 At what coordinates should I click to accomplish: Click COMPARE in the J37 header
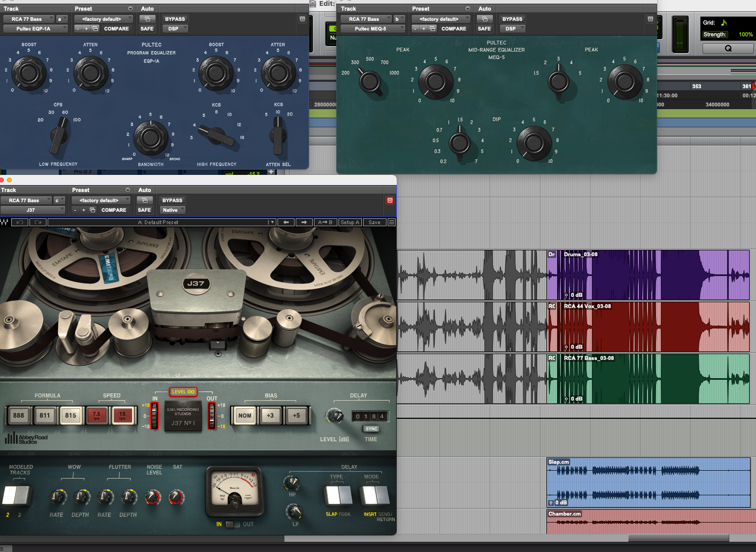[x=114, y=210]
